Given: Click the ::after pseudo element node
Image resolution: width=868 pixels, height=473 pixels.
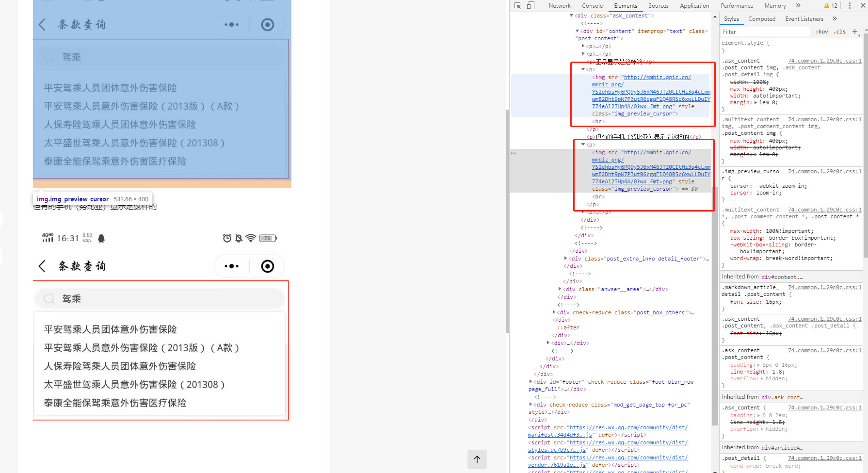Looking at the screenshot, I should (x=568, y=327).
